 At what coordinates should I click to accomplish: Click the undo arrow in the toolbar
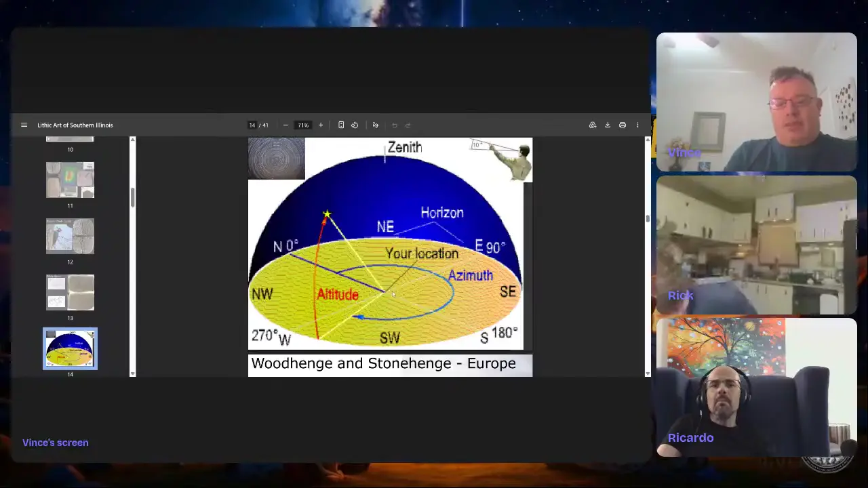(x=395, y=125)
